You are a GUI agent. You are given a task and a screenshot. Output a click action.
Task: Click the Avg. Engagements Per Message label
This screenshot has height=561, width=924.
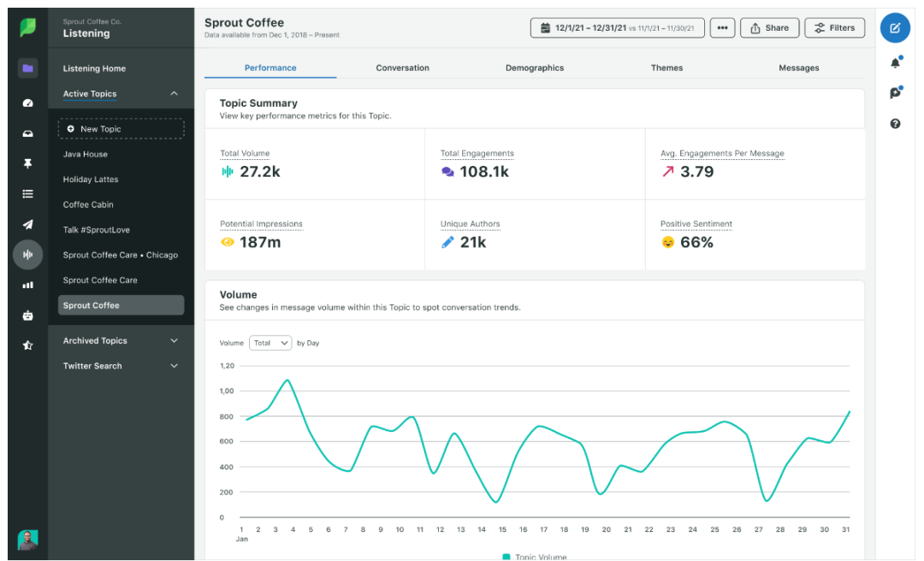[x=722, y=153]
